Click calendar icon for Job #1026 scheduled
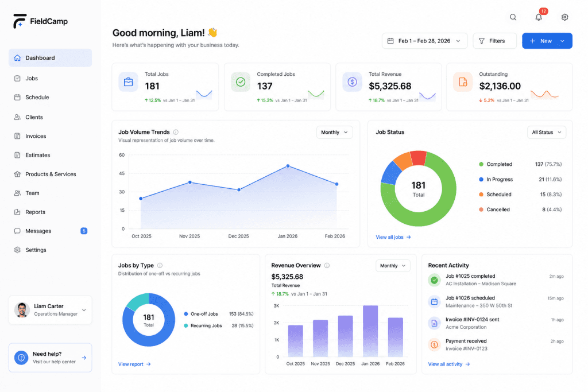The height and width of the screenshot is (392, 588). [434, 302]
